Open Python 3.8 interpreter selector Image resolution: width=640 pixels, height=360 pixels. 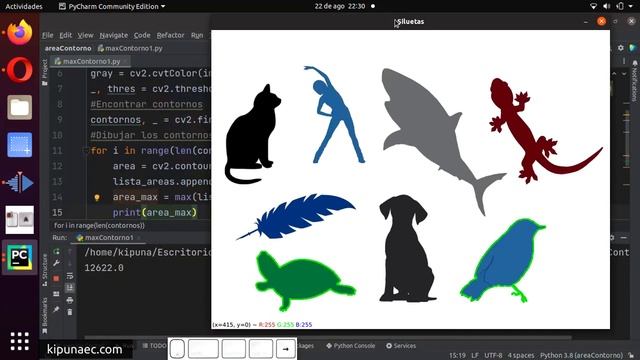pyautogui.click(x=582, y=356)
